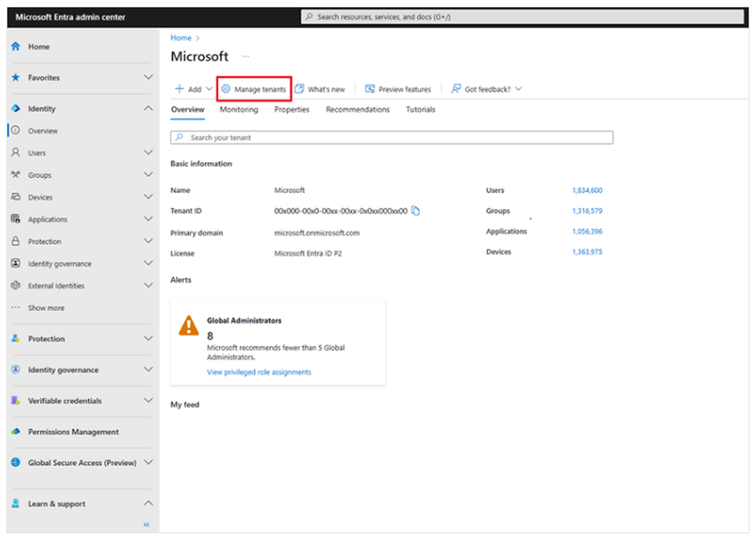Expand the Groups submenu chevron
The height and width of the screenshot is (547, 756).
(149, 175)
